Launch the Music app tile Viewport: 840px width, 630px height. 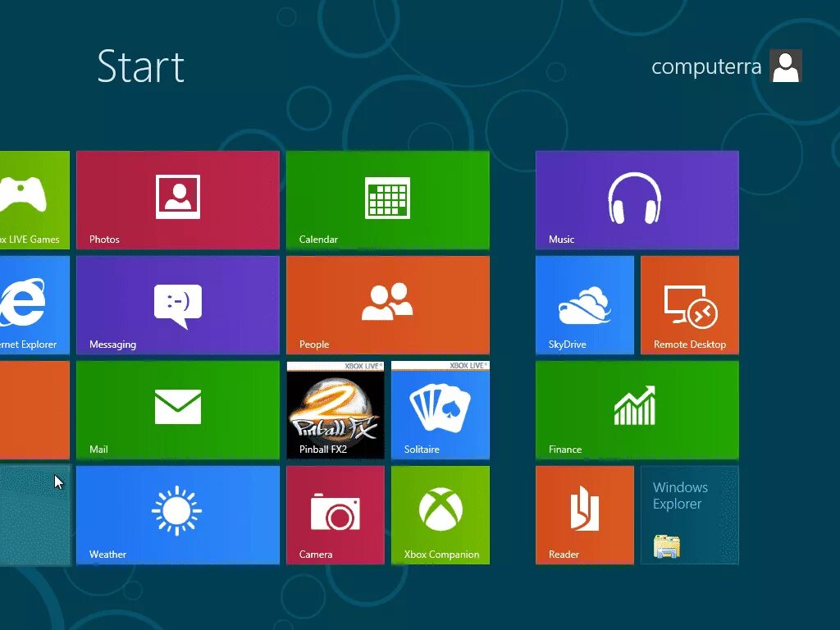pos(637,200)
